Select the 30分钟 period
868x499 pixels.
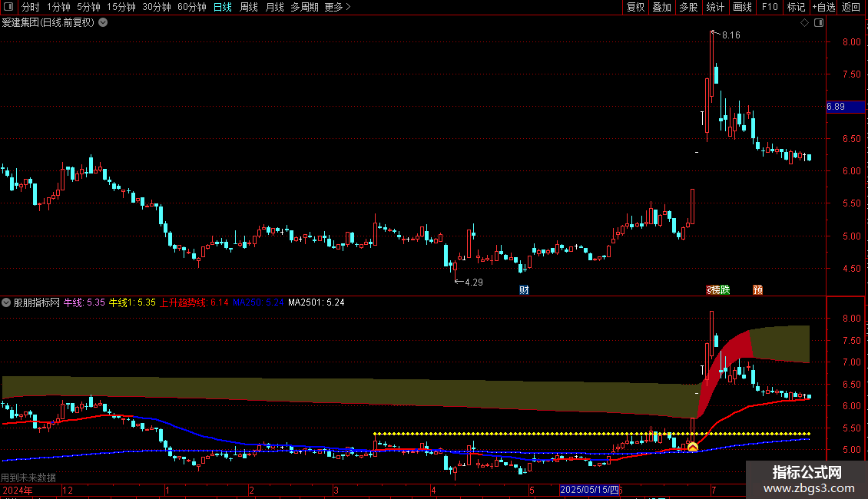pos(157,7)
